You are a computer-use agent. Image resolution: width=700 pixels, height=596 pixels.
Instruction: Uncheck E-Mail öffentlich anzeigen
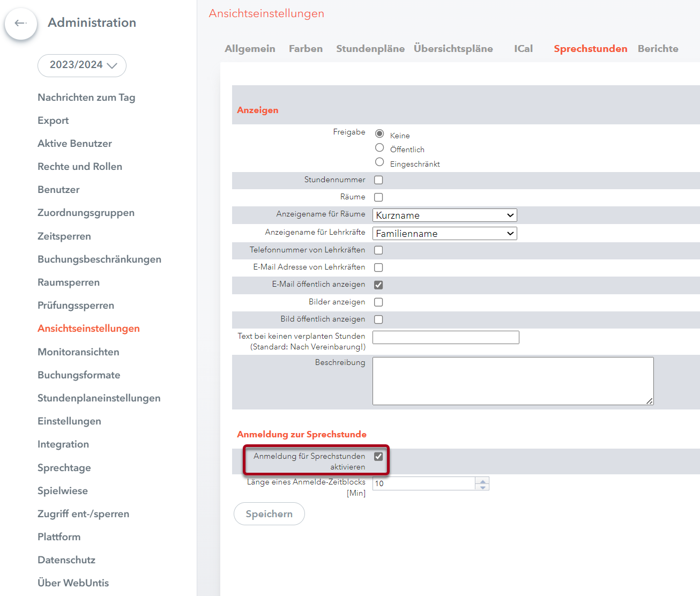[x=378, y=285]
